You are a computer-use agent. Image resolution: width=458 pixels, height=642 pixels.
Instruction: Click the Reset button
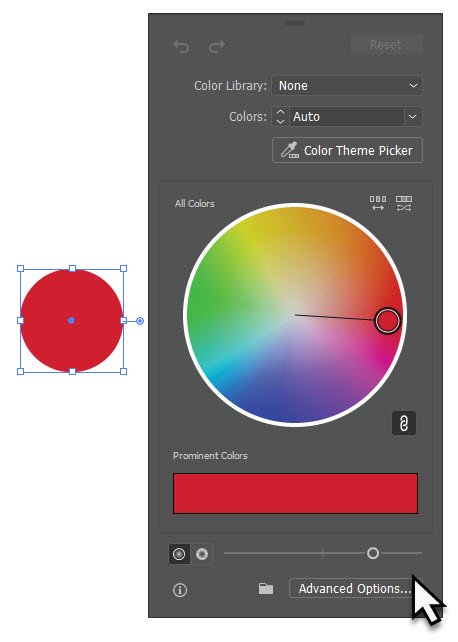(x=386, y=45)
